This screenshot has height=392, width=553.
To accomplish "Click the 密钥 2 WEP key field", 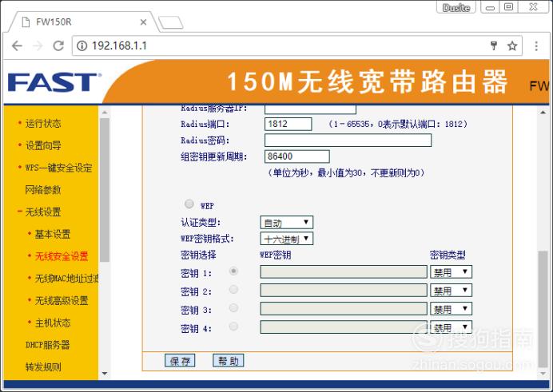I will pyautogui.click(x=344, y=291).
